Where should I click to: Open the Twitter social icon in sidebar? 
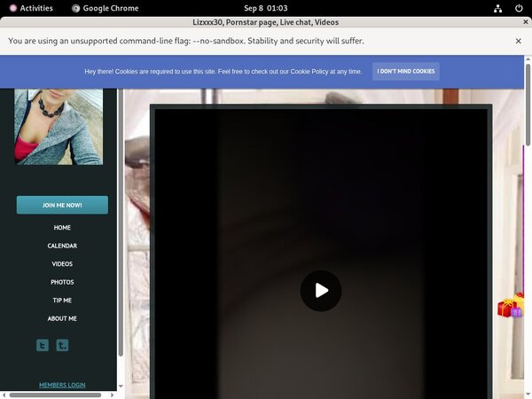[x=43, y=345]
